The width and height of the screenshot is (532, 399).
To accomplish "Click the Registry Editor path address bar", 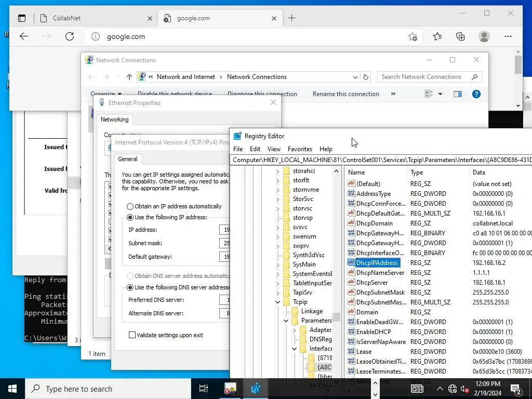I will (381, 160).
